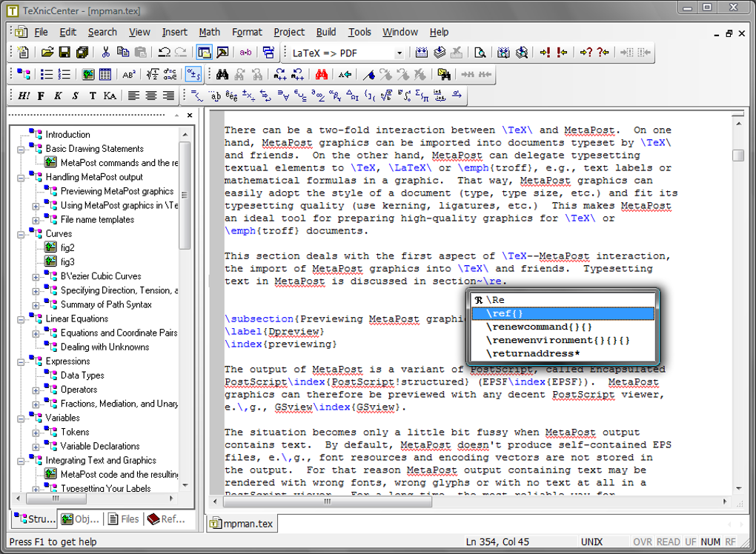Switch to the Files tab
The image size is (756, 554).
click(123, 519)
